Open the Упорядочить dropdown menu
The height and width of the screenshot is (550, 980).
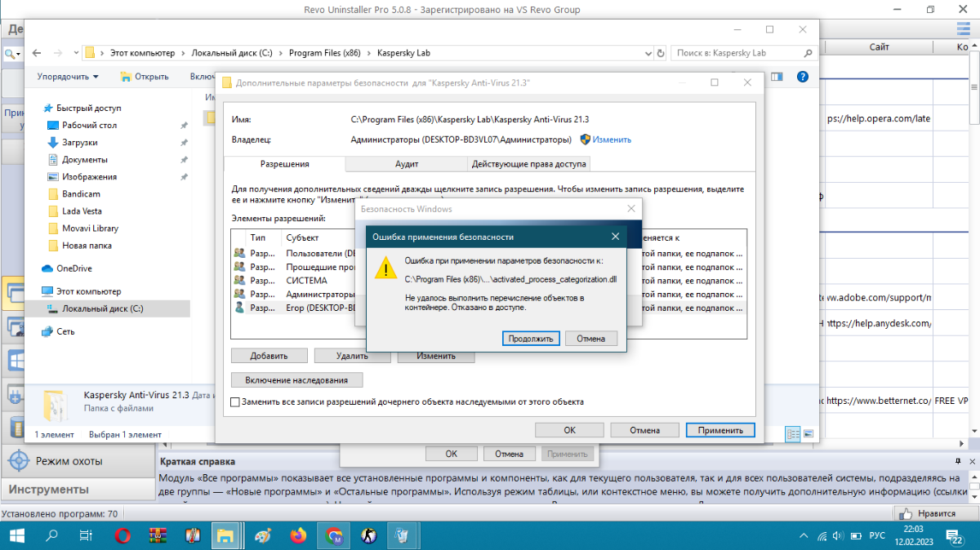coord(67,77)
